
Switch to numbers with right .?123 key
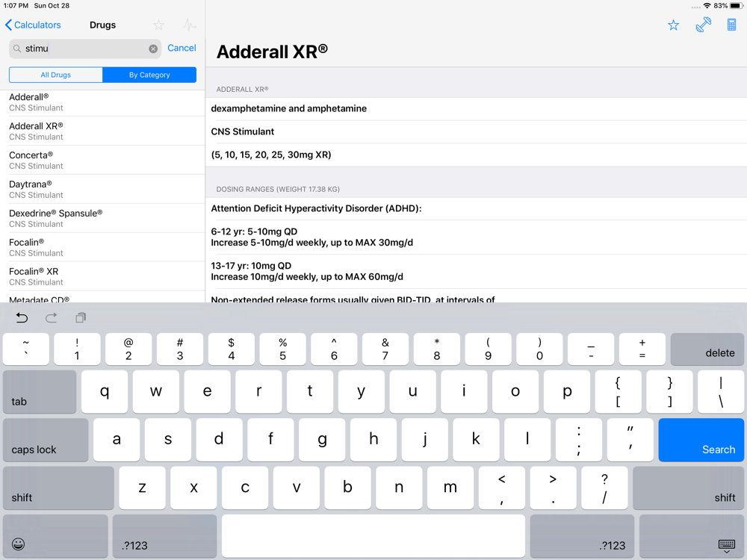click(582, 536)
